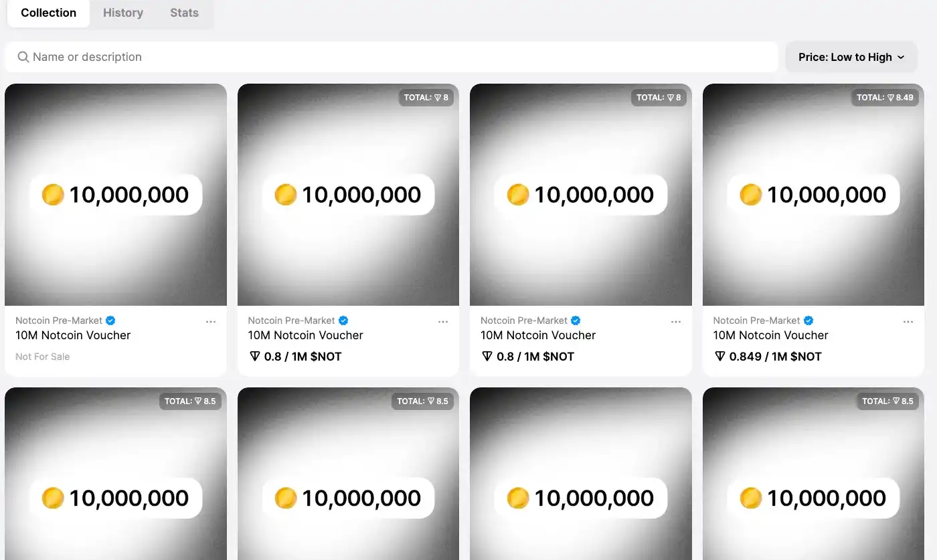
Task: Click gold coin icon on Not For Sale voucher
Action: coord(53,195)
